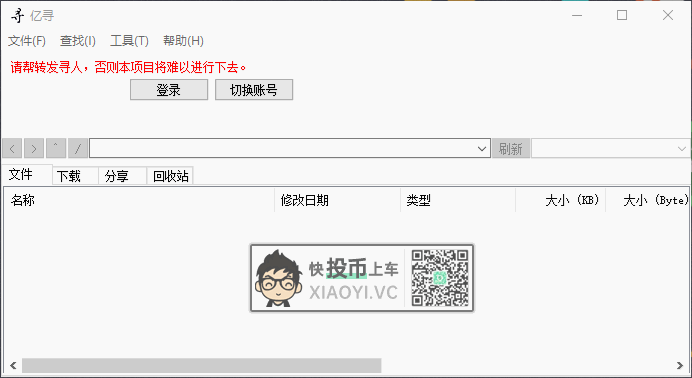Sort by the 大小 (KB) column header
This screenshot has width=692, height=378.
tap(560, 200)
